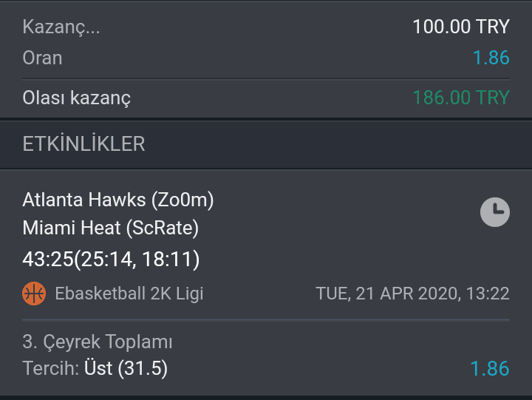Select the Miami Heat (ScRate) team name
This screenshot has width=532, height=400.
[111, 228]
